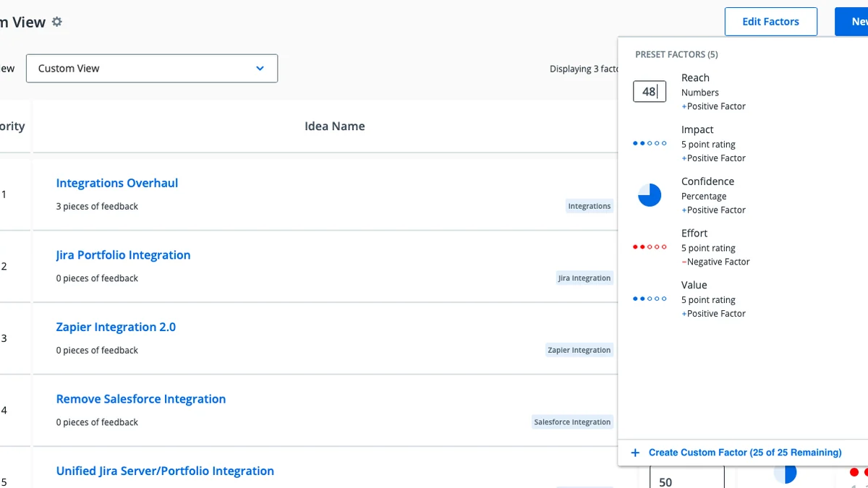The height and width of the screenshot is (488, 868).
Task: Open the Zapier Integration 2.0 idea
Action: (x=116, y=327)
